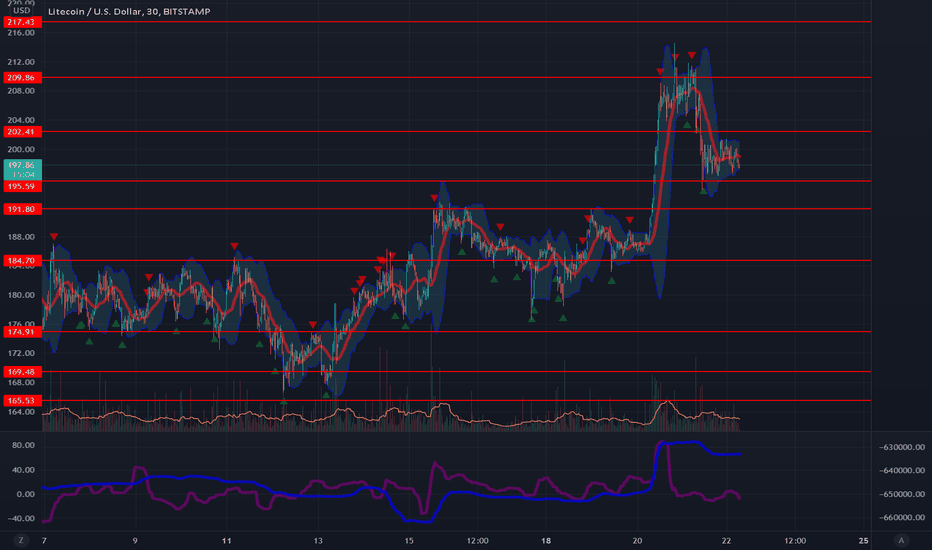Click date label 13 on time axis
The image size is (932, 550).
click(318, 540)
